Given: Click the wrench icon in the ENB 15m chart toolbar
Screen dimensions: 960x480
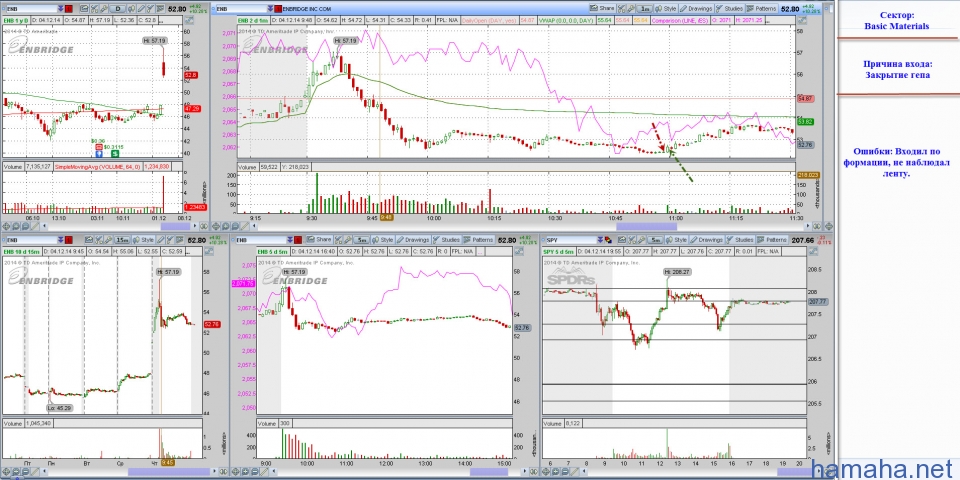Looking at the screenshot, I should 108,240.
